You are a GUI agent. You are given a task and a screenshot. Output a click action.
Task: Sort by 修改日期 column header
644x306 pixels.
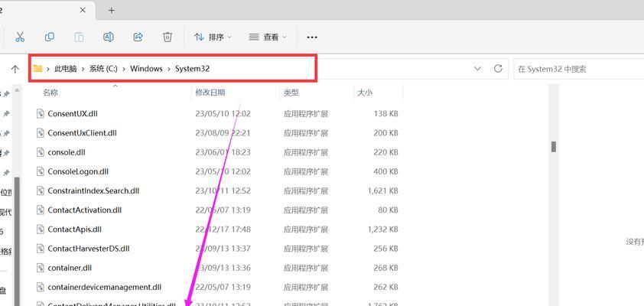pos(210,93)
